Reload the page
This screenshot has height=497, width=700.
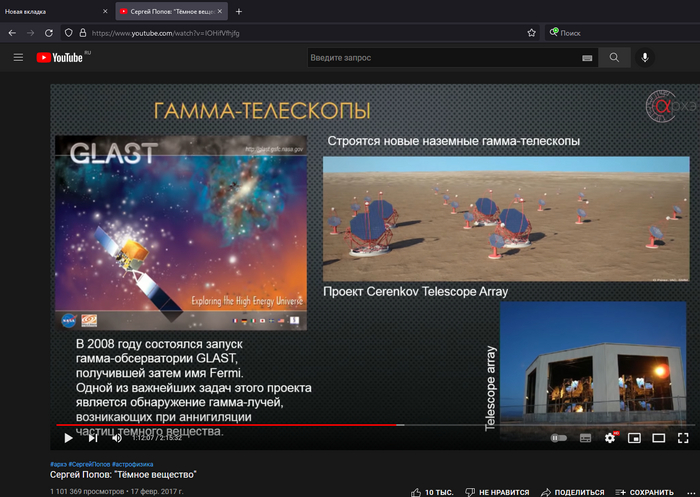click(49, 33)
